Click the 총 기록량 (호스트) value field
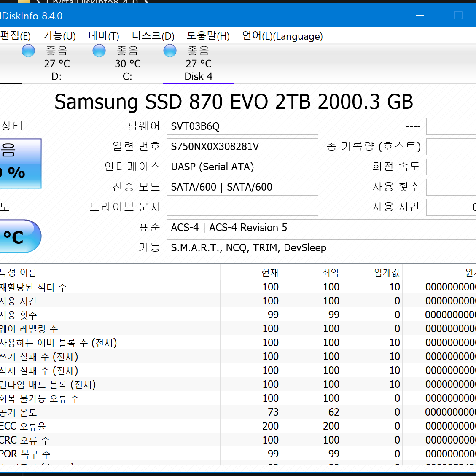 point(451,147)
